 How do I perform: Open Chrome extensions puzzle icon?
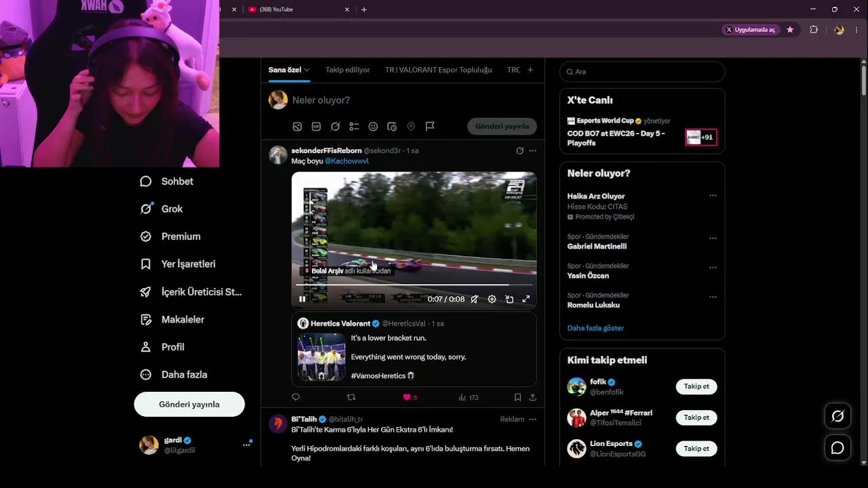tap(814, 30)
